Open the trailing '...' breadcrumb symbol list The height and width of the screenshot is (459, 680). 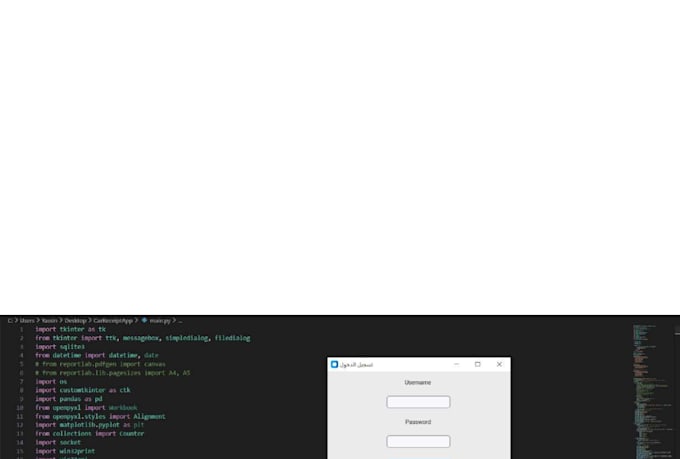click(x=180, y=321)
